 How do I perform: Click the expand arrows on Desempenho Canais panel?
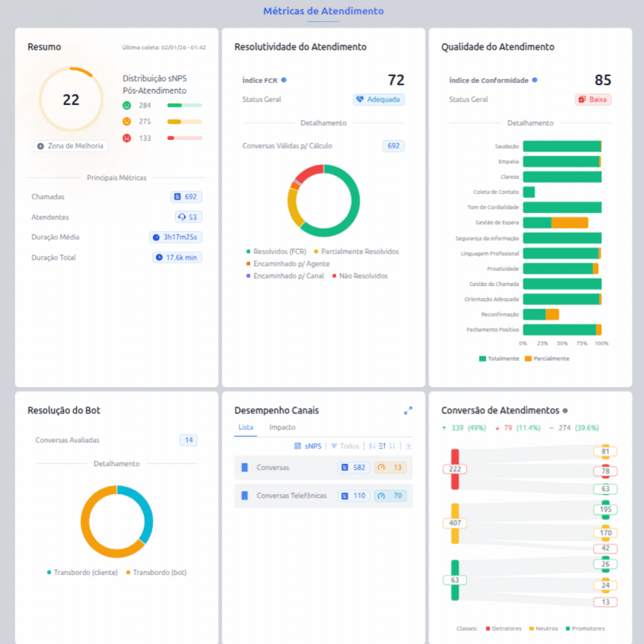click(408, 410)
